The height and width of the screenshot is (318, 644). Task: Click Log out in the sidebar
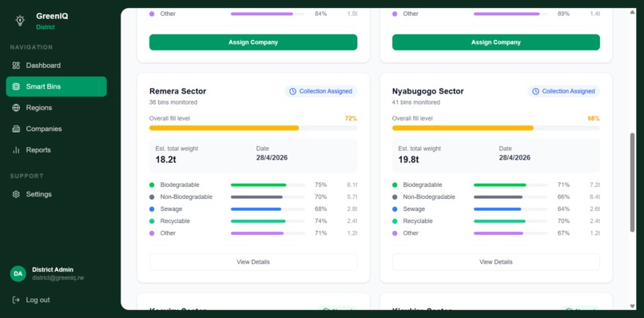(x=31, y=300)
